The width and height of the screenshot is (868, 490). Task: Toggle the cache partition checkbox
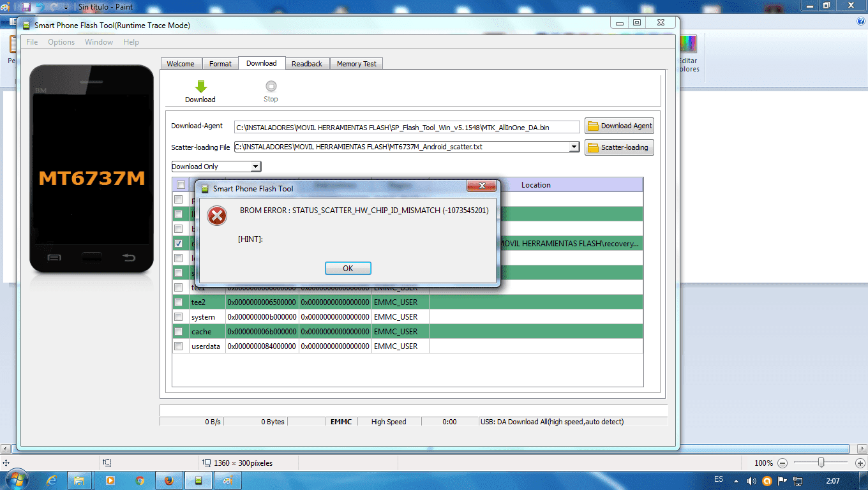click(x=179, y=332)
